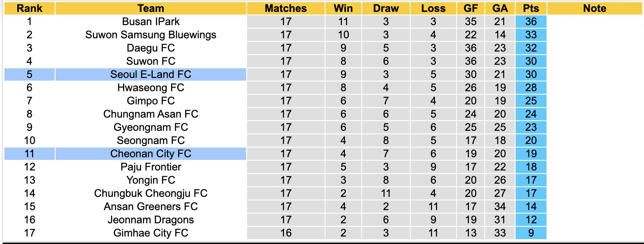Click the Matches column header
The height and width of the screenshot is (244, 644).
286,8
